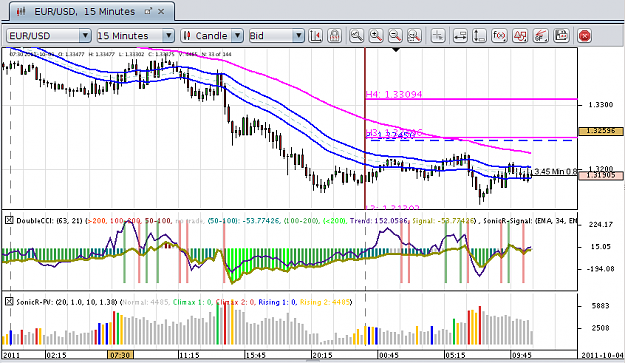Click the 'Rising 2: 4485' legend entry
This screenshot has height=363, width=625.
(325, 302)
